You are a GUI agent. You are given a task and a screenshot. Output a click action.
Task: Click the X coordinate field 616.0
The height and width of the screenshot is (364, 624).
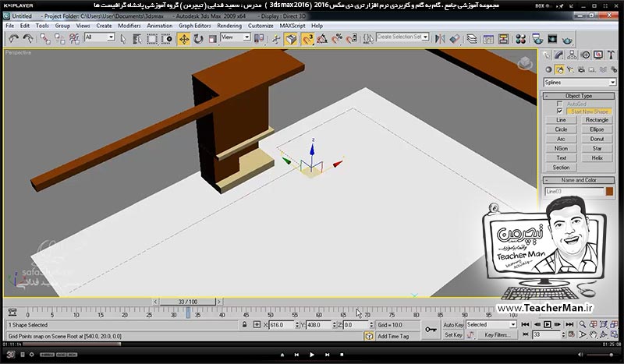(x=282, y=325)
